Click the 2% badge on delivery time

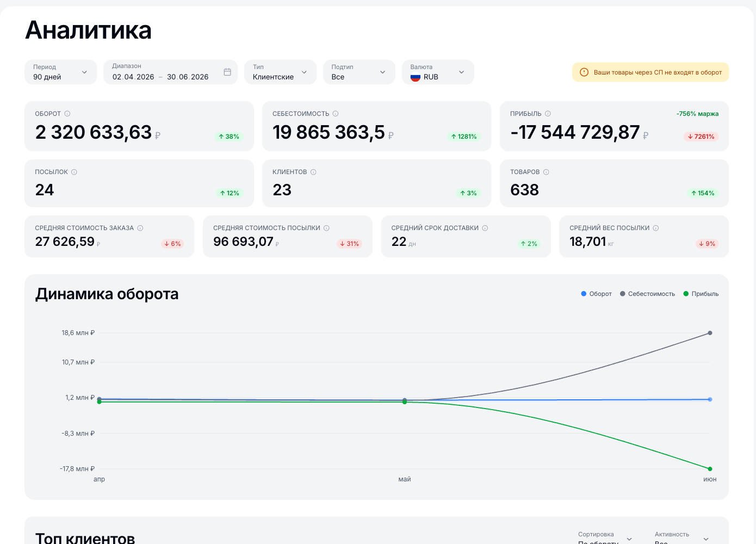pyautogui.click(x=529, y=244)
